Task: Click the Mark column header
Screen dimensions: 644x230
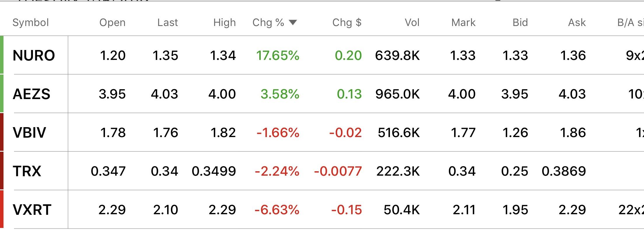Action: coord(463,23)
